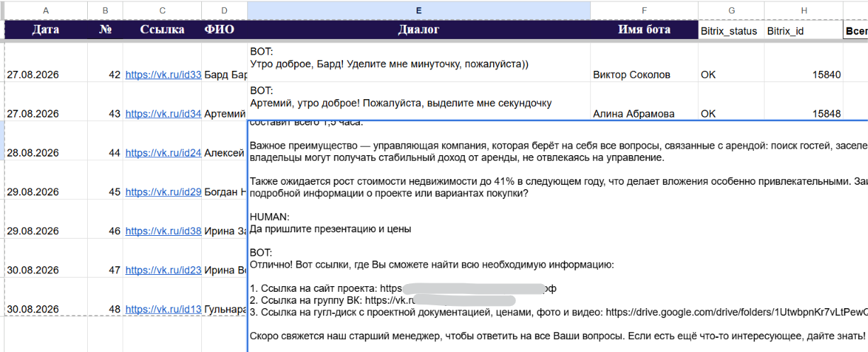Click number cell 45
This screenshot has width=868, height=352.
pos(106,180)
